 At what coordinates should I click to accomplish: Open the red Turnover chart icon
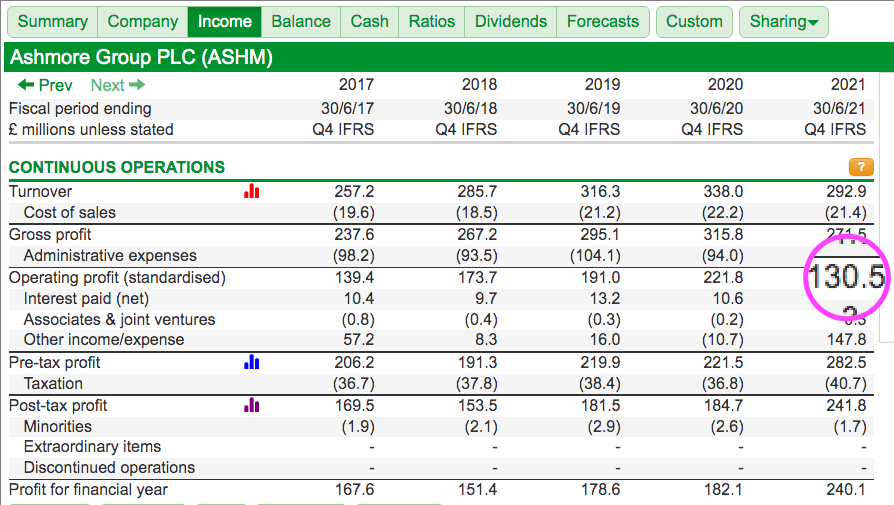point(251,191)
